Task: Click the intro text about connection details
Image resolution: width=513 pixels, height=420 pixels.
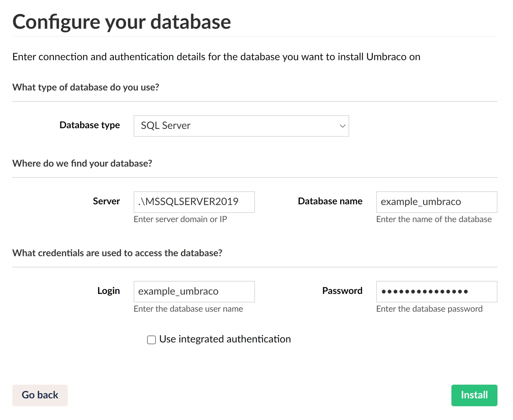Action: (216, 57)
